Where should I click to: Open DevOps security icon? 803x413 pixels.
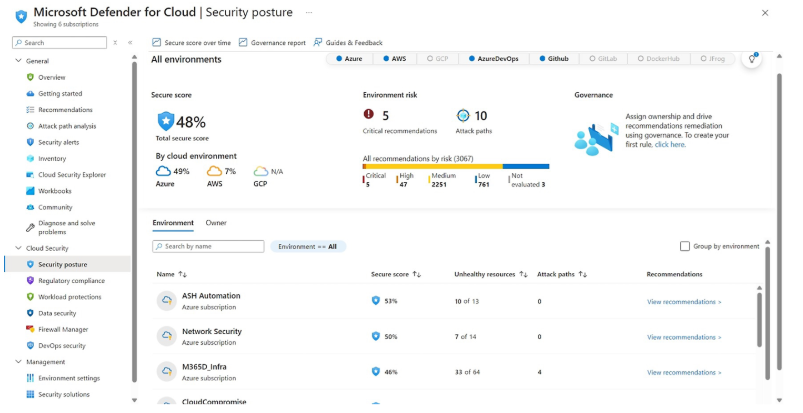click(x=30, y=346)
